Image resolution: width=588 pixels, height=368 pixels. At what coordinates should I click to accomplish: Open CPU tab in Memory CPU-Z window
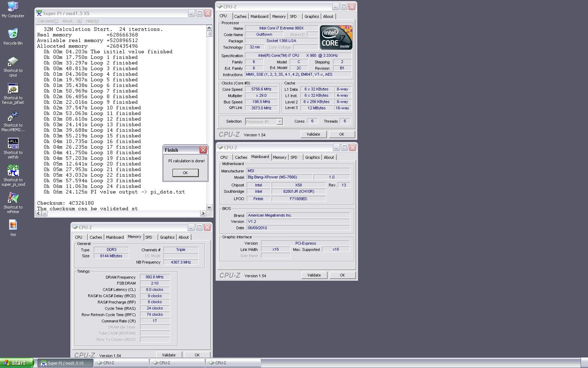tap(79, 237)
